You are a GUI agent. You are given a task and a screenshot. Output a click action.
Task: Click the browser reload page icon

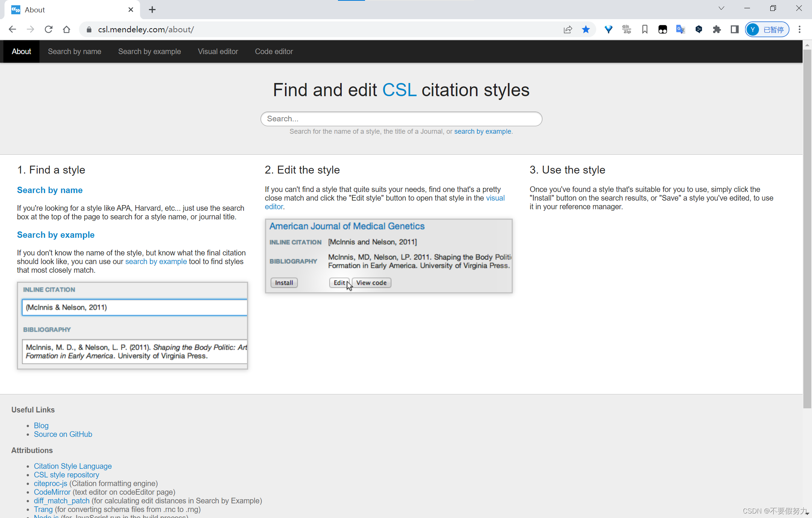tap(50, 30)
